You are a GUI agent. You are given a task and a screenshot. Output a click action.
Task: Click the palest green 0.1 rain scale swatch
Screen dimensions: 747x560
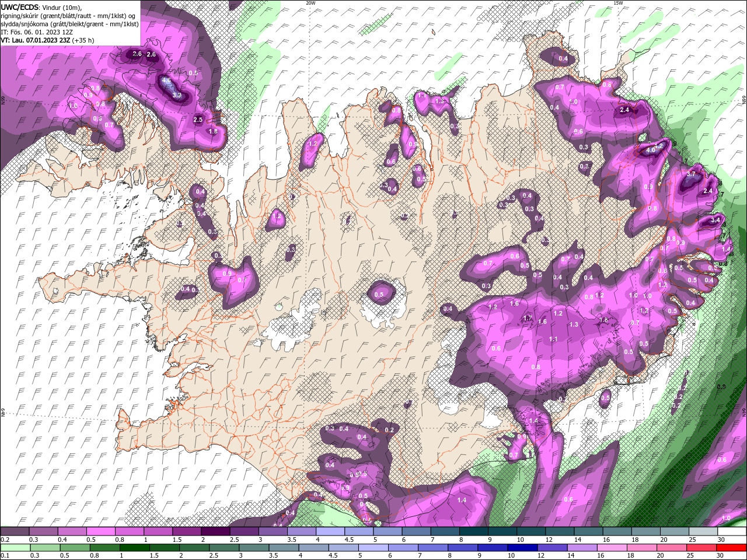15,548
